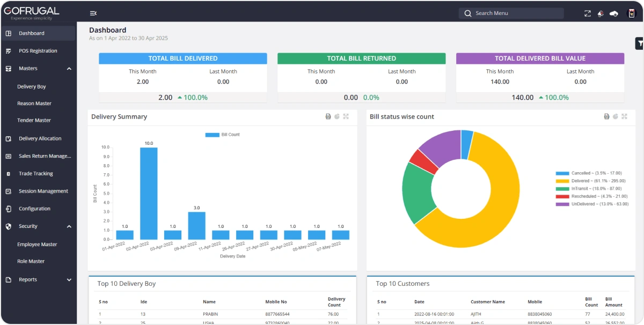Change chart type of Bill status wise count
The width and height of the screenshot is (644, 325).
click(615, 116)
